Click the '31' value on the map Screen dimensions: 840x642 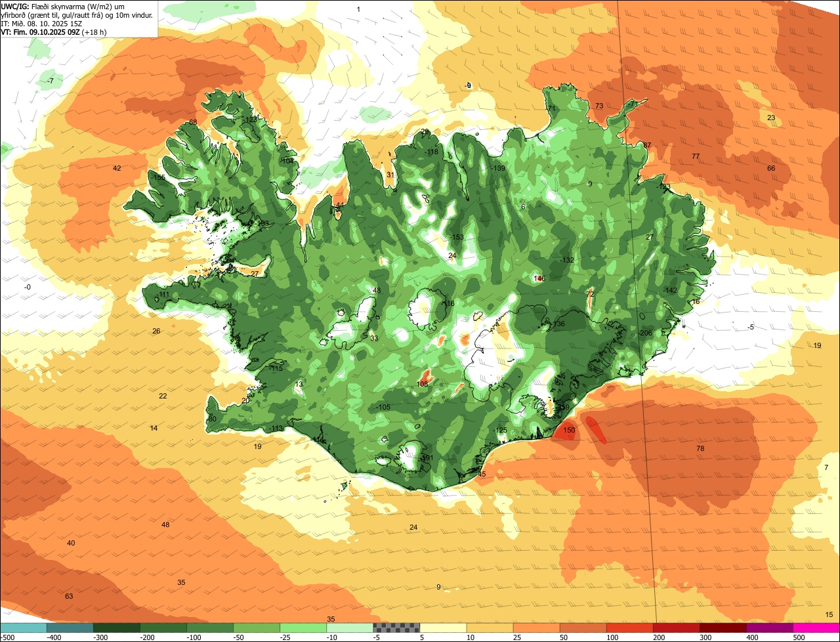click(390, 175)
